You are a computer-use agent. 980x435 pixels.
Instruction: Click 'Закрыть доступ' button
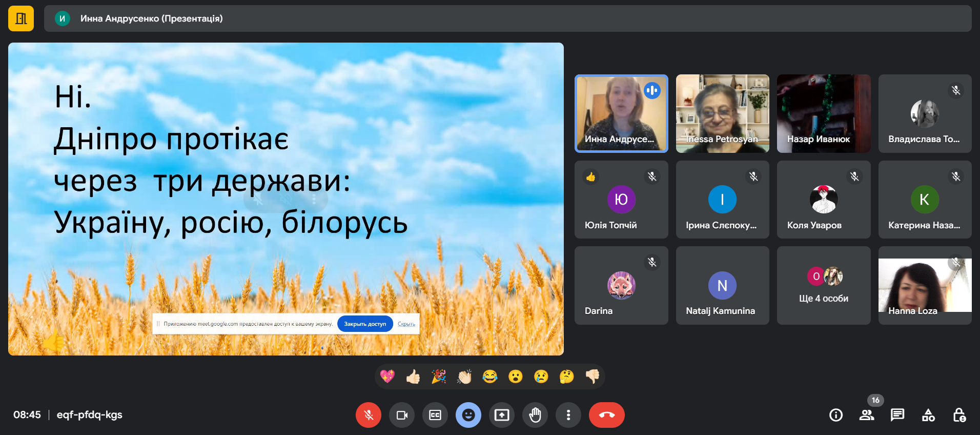[365, 324]
